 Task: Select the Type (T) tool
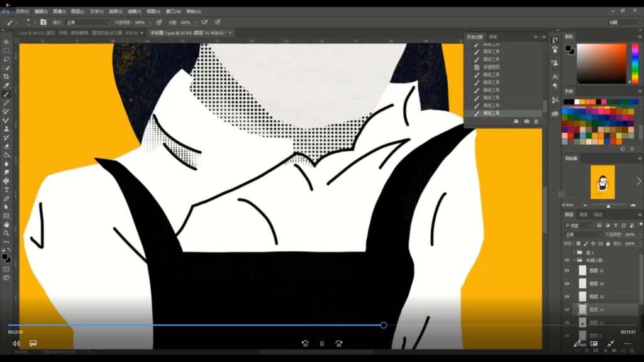point(6,189)
